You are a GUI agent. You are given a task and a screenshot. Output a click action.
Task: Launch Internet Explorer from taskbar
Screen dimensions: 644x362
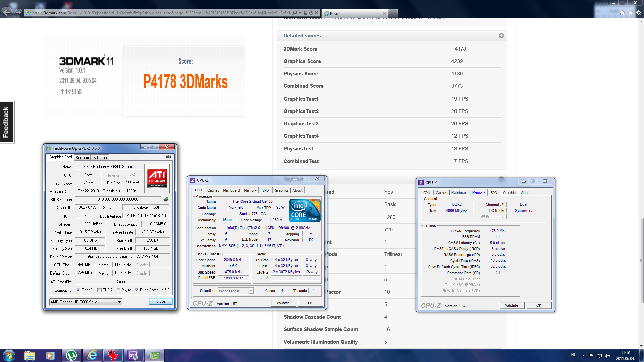tap(92, 355)
